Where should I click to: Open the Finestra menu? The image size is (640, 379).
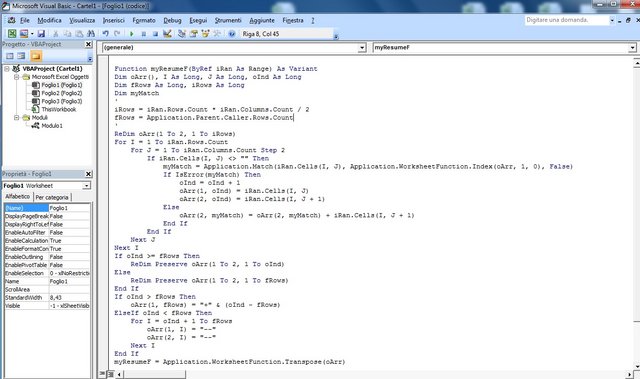(293, 20)
